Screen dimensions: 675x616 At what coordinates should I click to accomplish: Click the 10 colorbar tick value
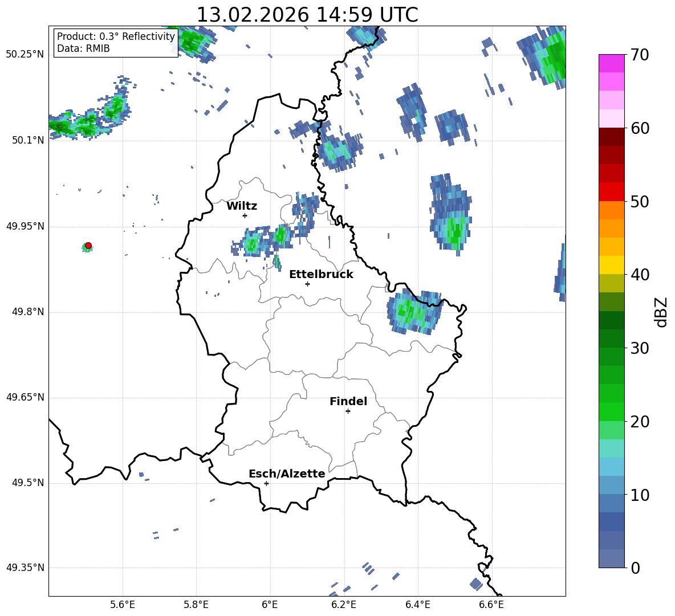(640, 495)
